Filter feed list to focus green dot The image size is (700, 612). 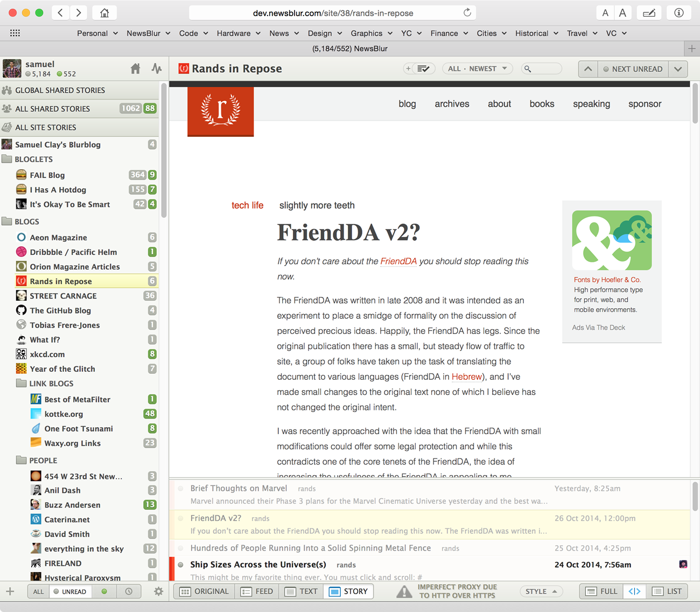coord(104,592)
